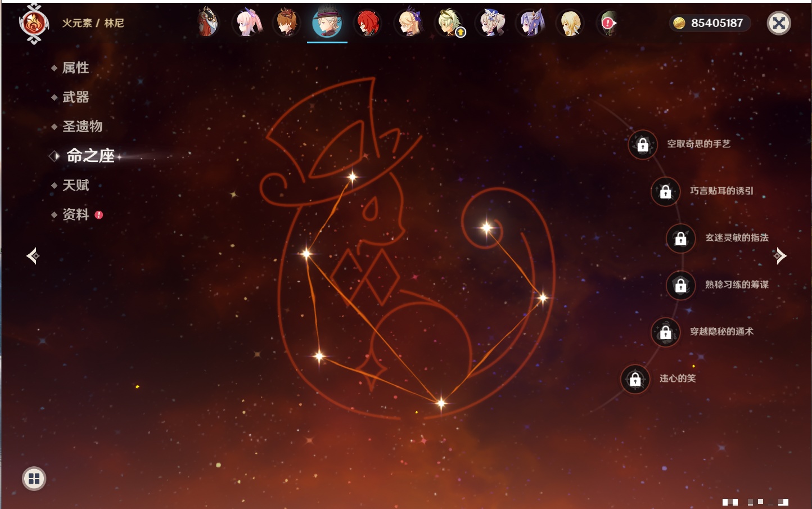This screenshot has width=812, height=509.
Task: Click the 火元素 / 林尼 title text
Action: point(93,23)
